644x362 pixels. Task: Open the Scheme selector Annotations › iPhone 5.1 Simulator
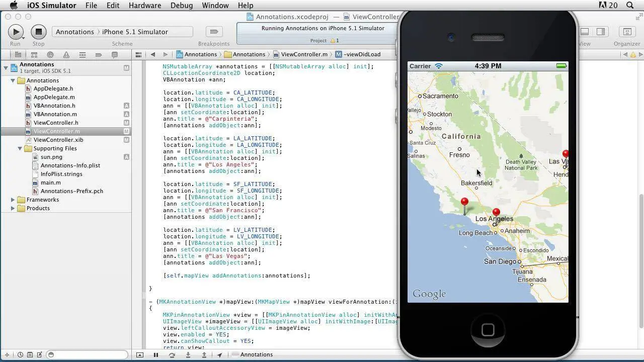pos(122,32)
